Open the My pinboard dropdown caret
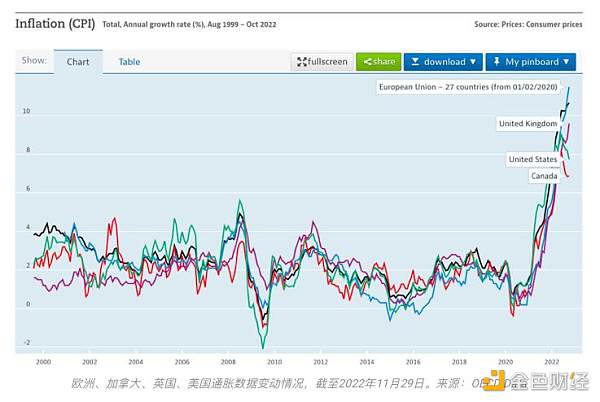Screen dimensions: 600x402 [568, 62]
